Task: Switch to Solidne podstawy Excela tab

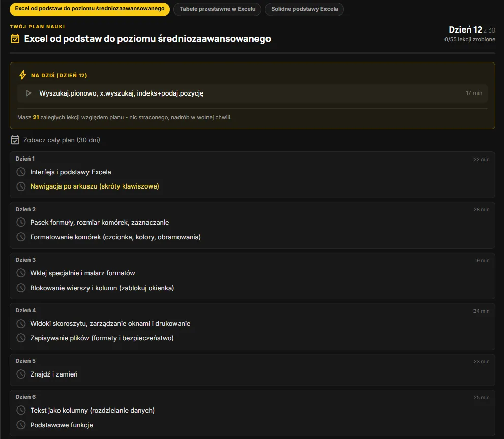Action: pyautogui.click(x=304, y=9)
